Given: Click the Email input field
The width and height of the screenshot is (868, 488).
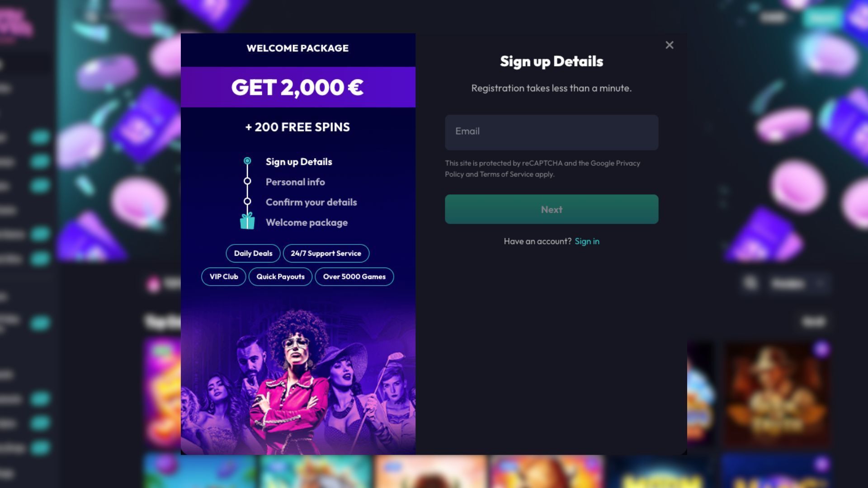Looking at the screenshot, I should [552, 132].
